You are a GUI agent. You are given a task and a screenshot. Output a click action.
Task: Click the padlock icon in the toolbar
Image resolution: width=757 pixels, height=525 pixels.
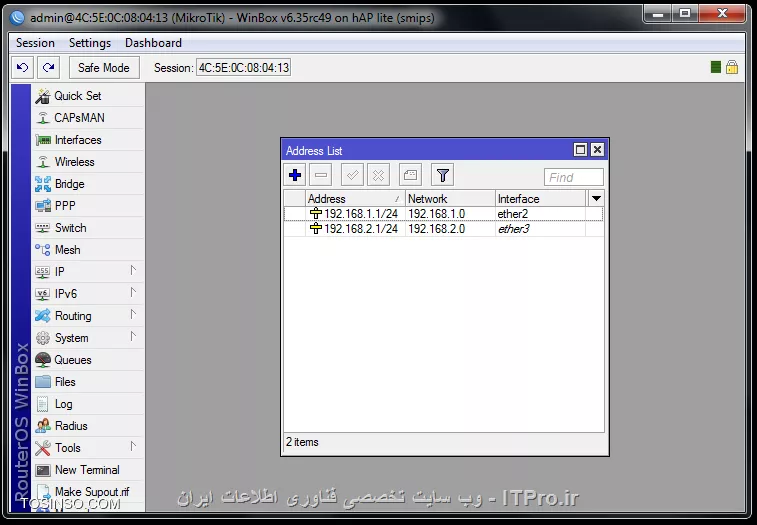(x=732, y=67)
